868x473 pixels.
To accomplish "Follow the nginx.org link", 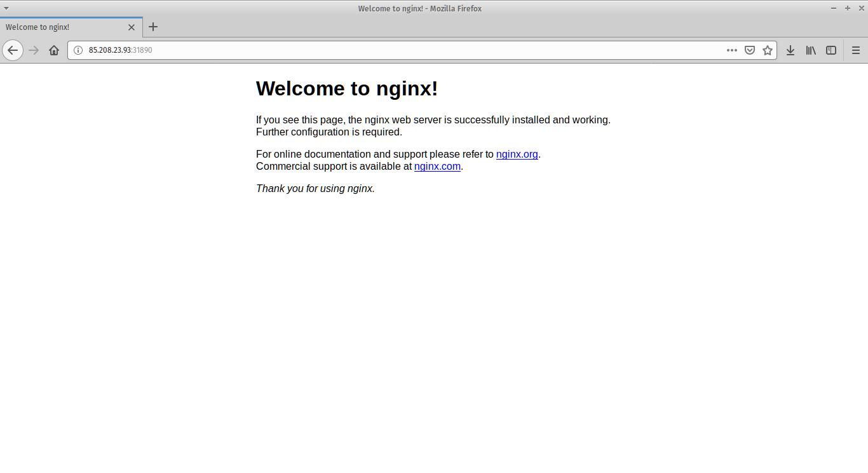I will (517, 154).
